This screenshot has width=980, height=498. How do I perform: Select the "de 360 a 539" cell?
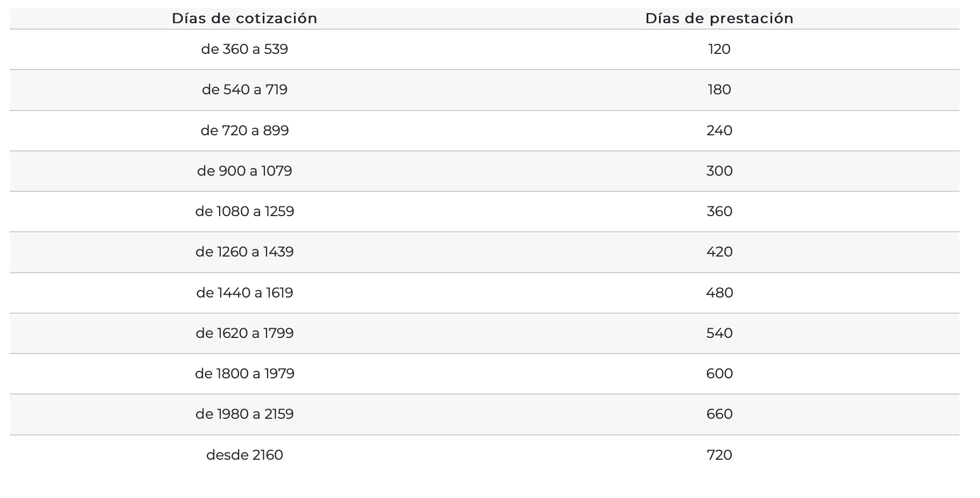pyautogui.click(x=244, y=49)
